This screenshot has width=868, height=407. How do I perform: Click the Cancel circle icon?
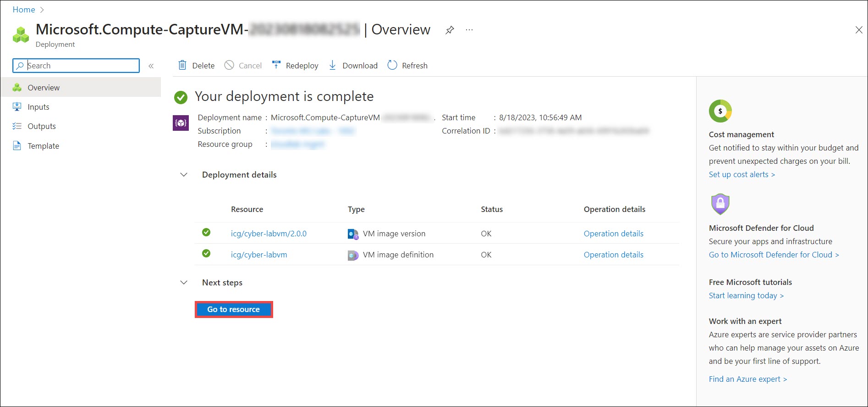tap(229, 65)
